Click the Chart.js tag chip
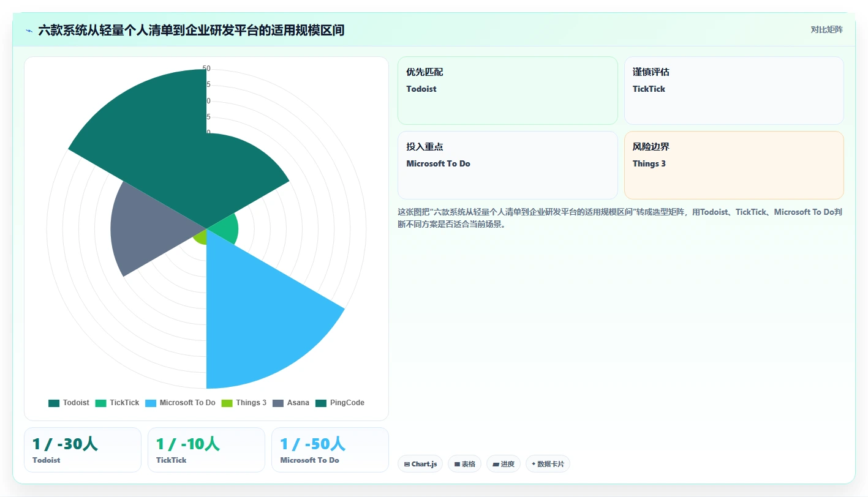The image size is (868, 497). (x=420, y=464)
